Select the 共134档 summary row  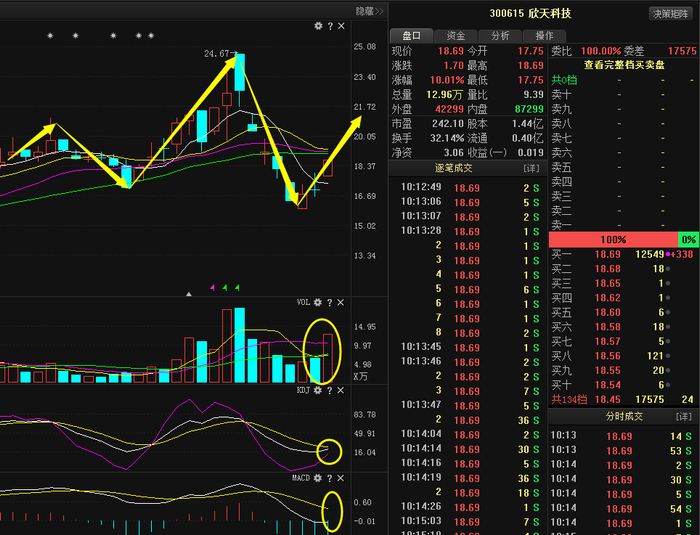(x=622, y=399)
